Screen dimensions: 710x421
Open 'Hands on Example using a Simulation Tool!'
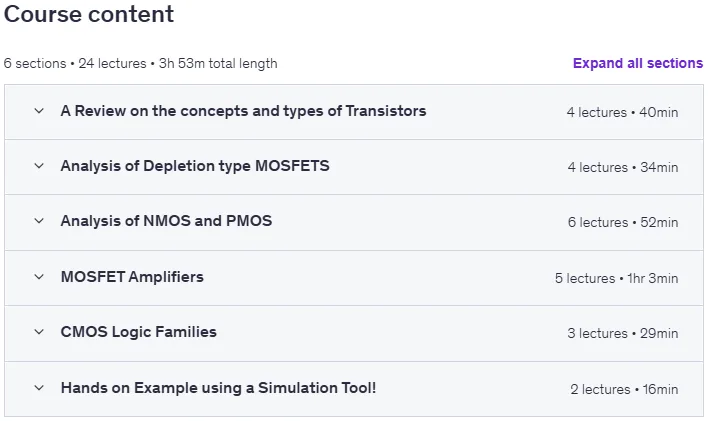218,388
